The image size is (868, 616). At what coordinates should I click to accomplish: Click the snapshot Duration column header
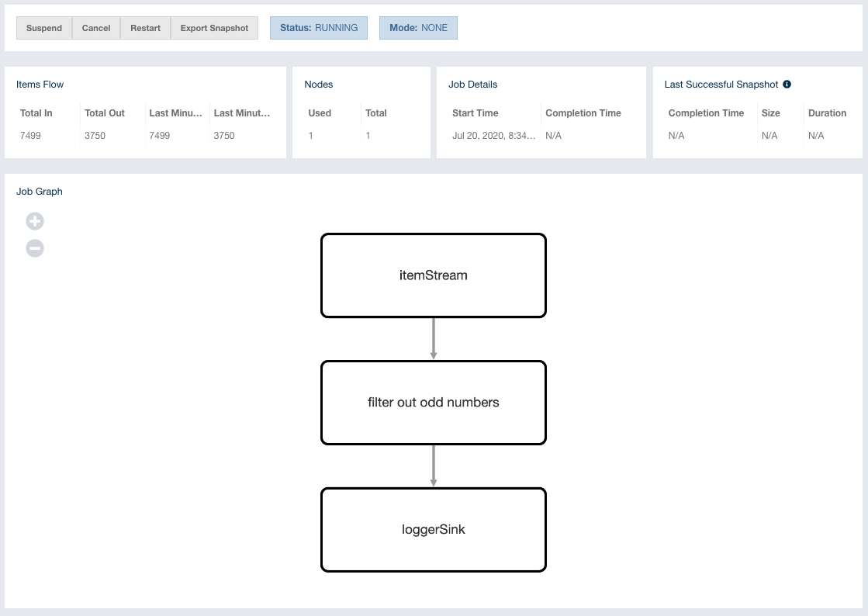click(x=827, y=113)
